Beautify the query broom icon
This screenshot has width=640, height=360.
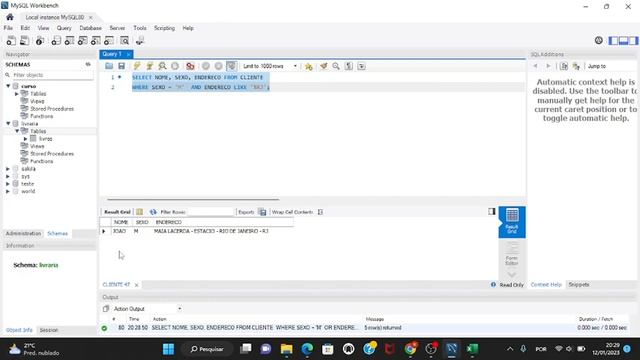tap(324, 66)
